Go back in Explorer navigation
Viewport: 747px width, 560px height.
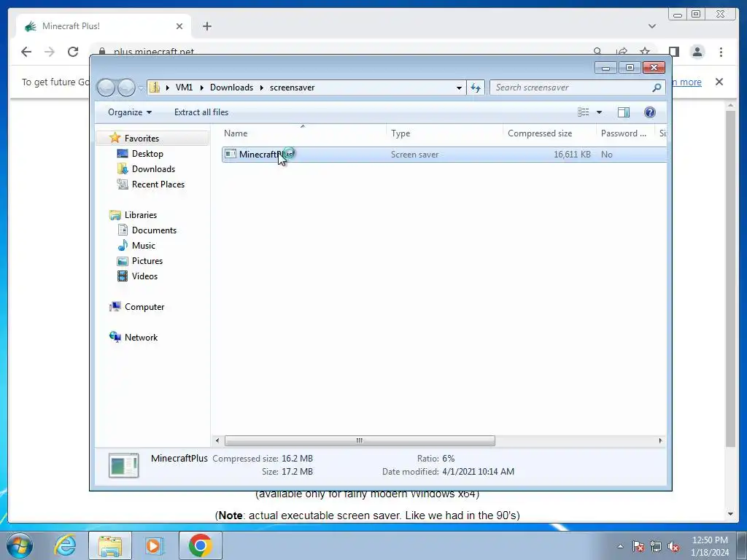click(x=107, y=87)
